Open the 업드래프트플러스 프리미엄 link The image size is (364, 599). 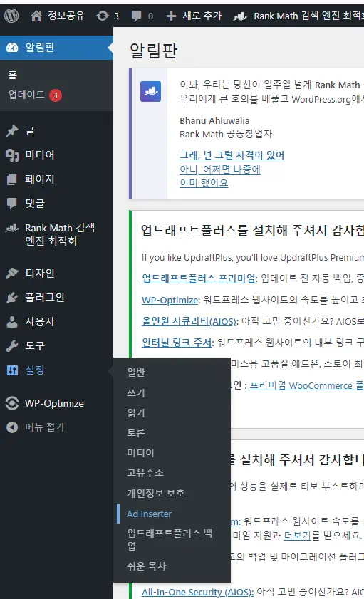pyautogui.click(x=199, y=278)
